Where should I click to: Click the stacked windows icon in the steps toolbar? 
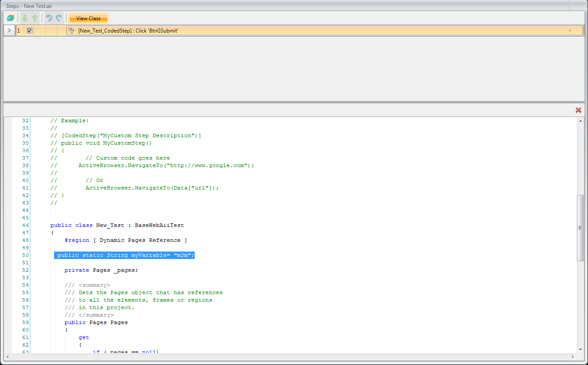point(11,18)
